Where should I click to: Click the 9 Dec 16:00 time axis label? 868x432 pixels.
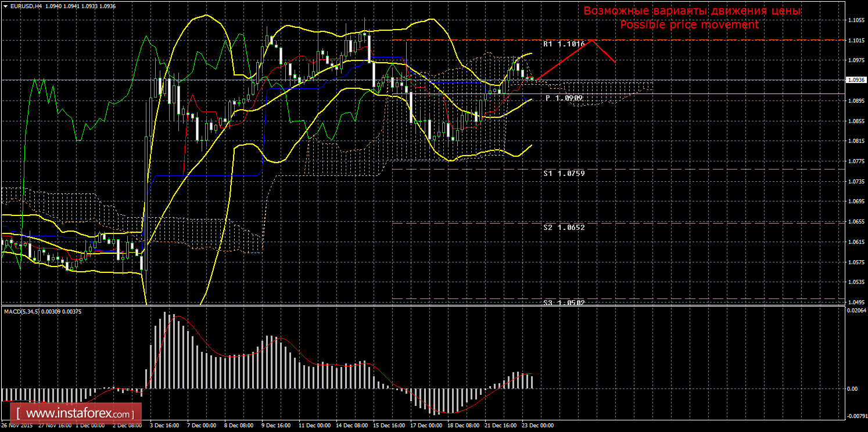(276, 426)
